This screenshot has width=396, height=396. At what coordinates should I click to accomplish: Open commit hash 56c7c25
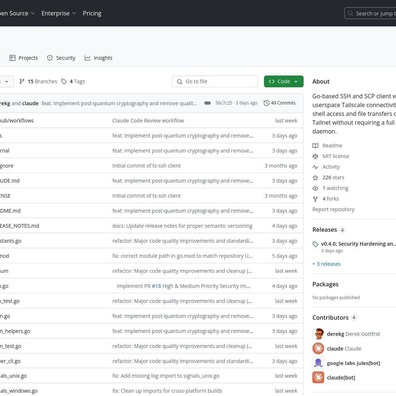pos(224,103)
